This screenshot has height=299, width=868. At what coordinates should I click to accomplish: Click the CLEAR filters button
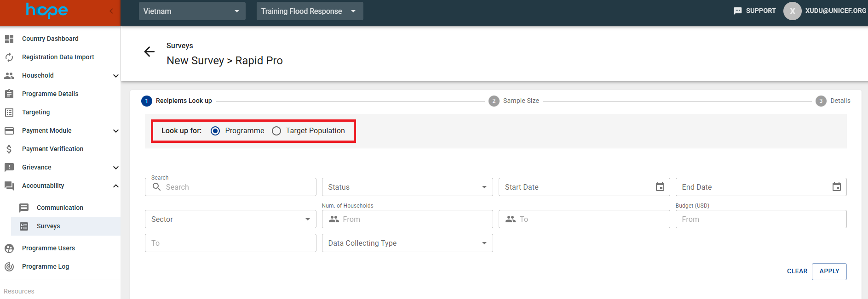tap(797, 271)
